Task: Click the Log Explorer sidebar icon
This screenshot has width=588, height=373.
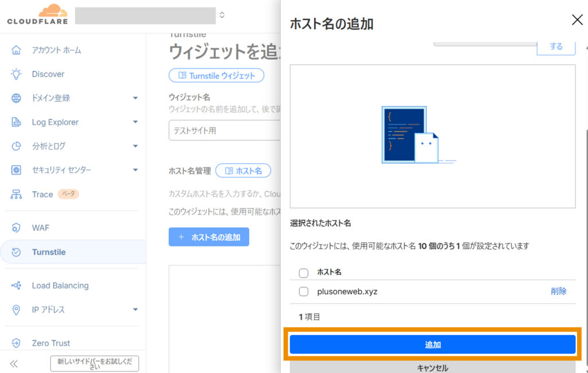Action: [x=17, y=122]
